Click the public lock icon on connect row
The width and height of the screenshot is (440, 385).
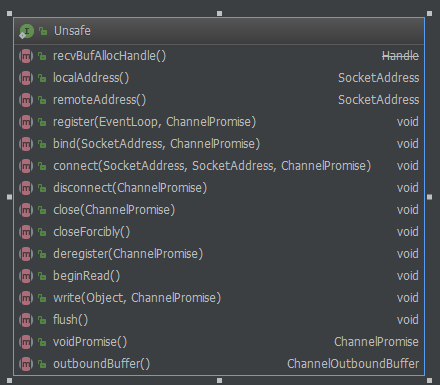point(42,166)
